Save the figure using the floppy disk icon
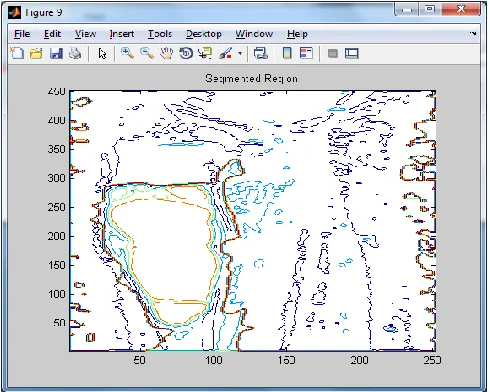 (56, 53)
